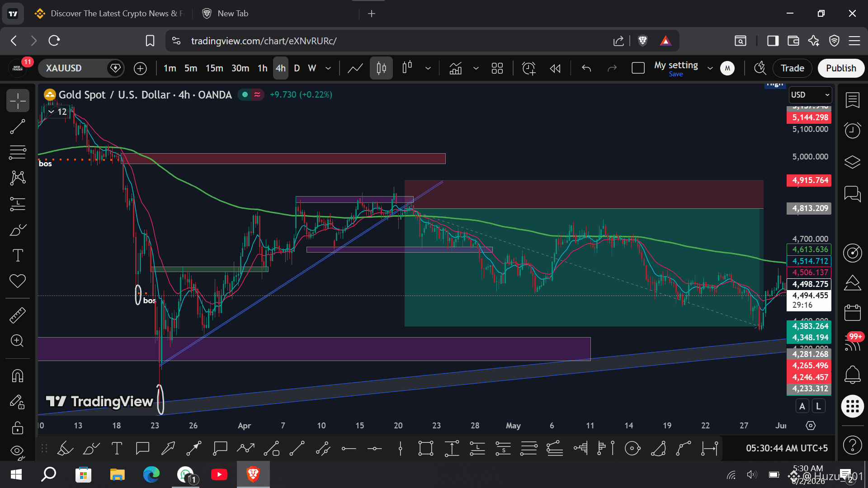Image resolution: width=868 pixels, height=488 pixels.
Task: Open the My setting layout dropdown
Action: [x=710, y=68]
